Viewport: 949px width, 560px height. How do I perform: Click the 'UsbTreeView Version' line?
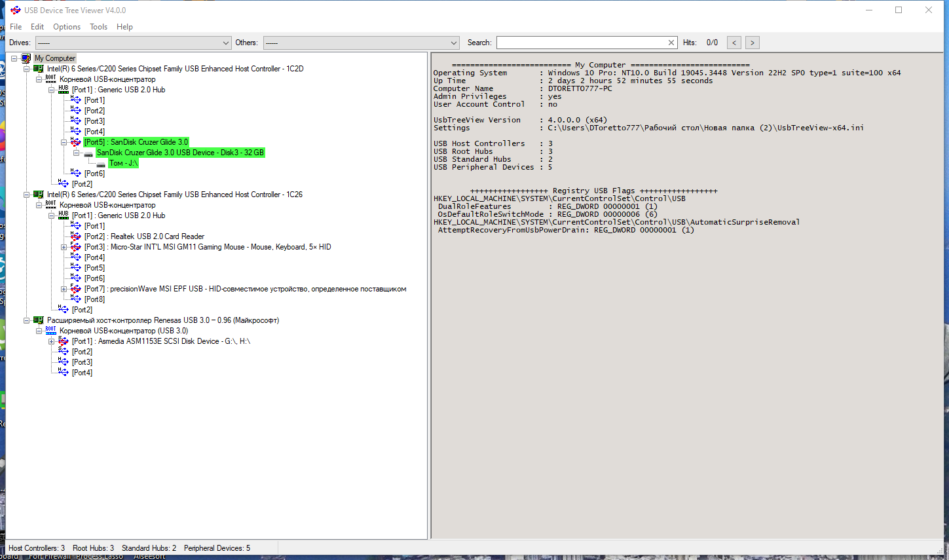[x=520, y=120]
